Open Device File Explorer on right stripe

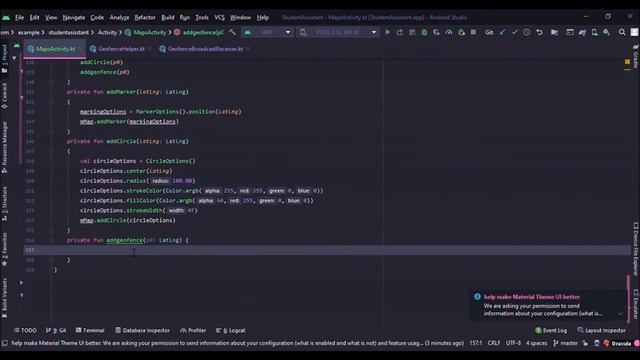coord(636,249)
